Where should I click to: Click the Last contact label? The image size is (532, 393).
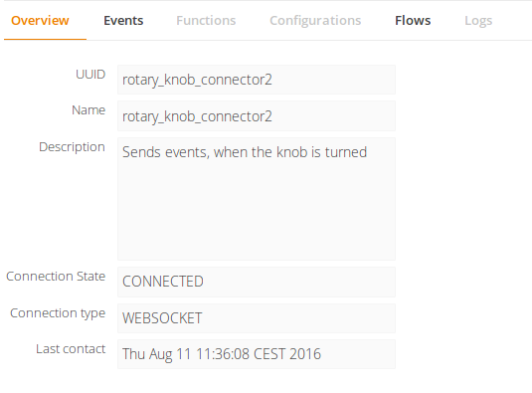point(71,349)
